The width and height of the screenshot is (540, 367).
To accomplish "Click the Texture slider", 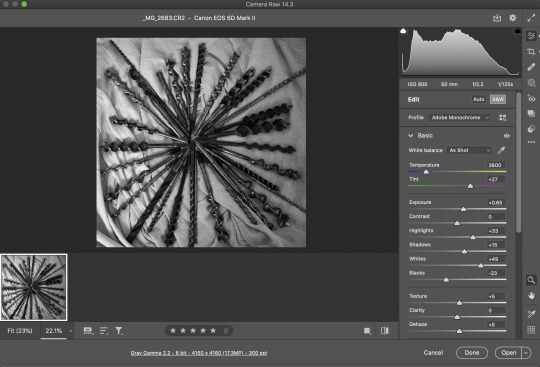I will pos(457,303).
